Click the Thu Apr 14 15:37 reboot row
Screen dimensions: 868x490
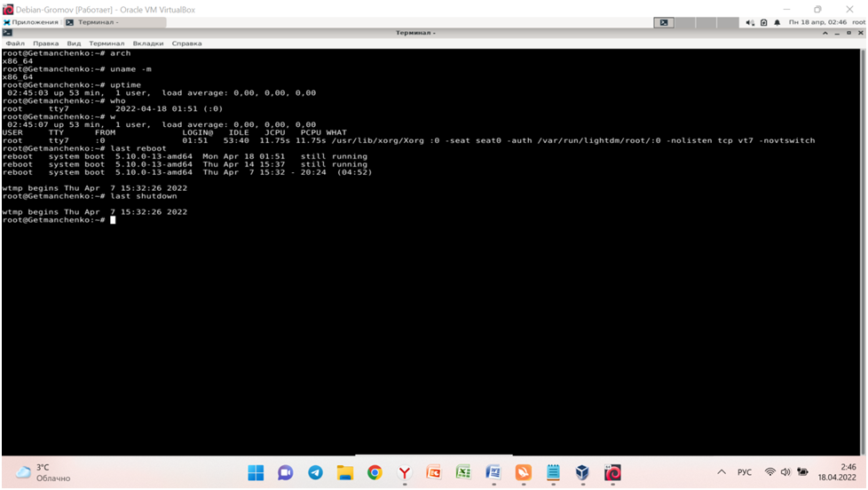(x=185, y=164)
